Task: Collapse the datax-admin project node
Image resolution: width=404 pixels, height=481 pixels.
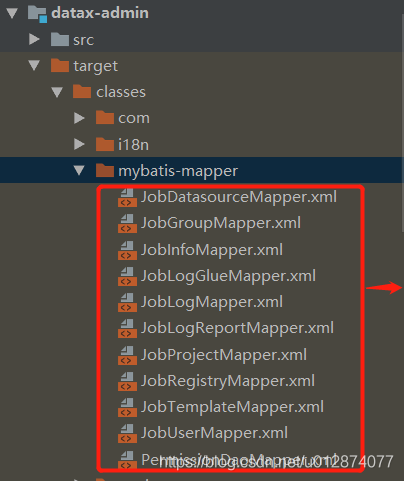Action: point(12,13)
